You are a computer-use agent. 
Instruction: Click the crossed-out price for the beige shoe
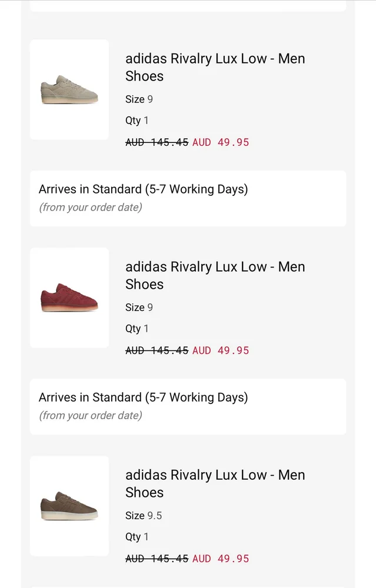pos(157,142)
